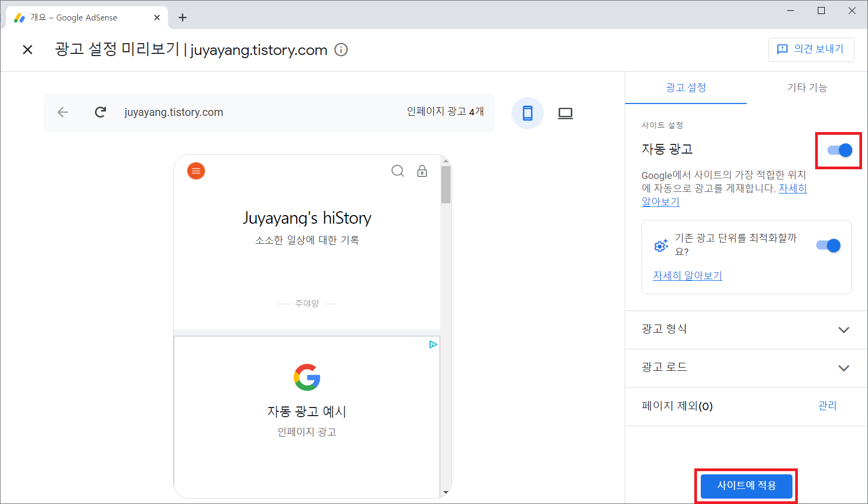The image size is (868, 504).
Task: Open 자세히 알아보기 link in optimization card
Action: (687, 275)
